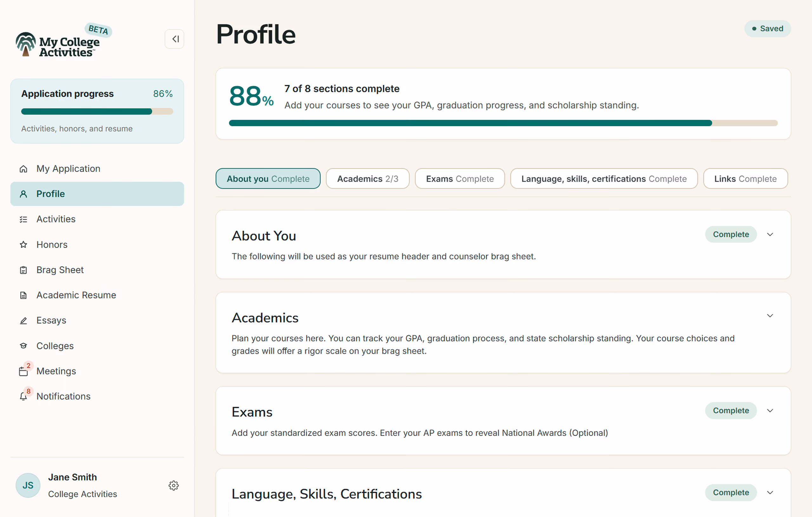Expand the Exams section chevron

tap(770, 411)
